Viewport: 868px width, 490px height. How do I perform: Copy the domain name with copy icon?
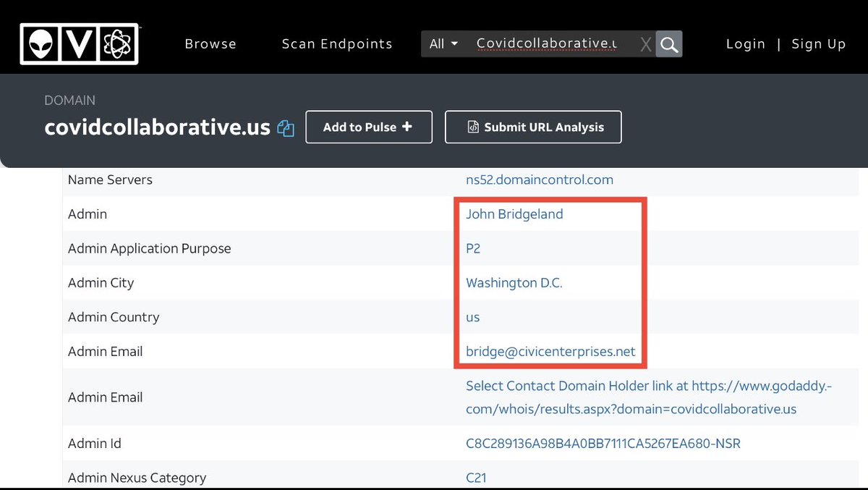[286, 129]
